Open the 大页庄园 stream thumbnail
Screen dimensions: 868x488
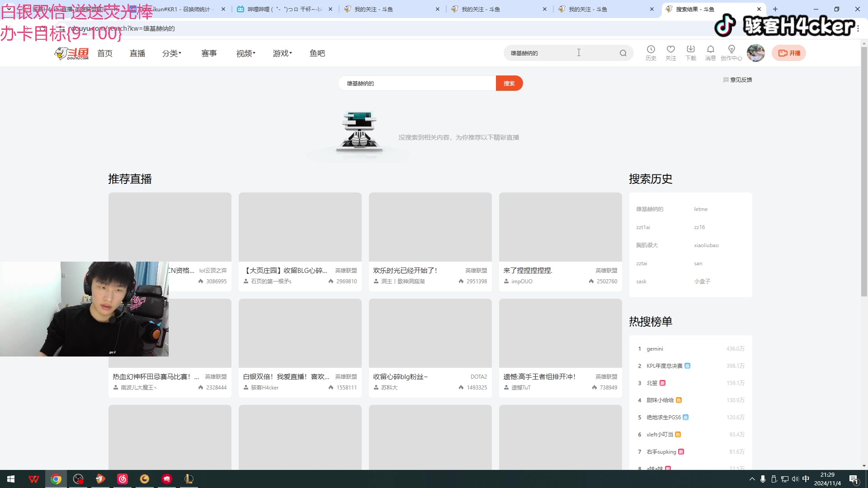(x=300, y=227)
